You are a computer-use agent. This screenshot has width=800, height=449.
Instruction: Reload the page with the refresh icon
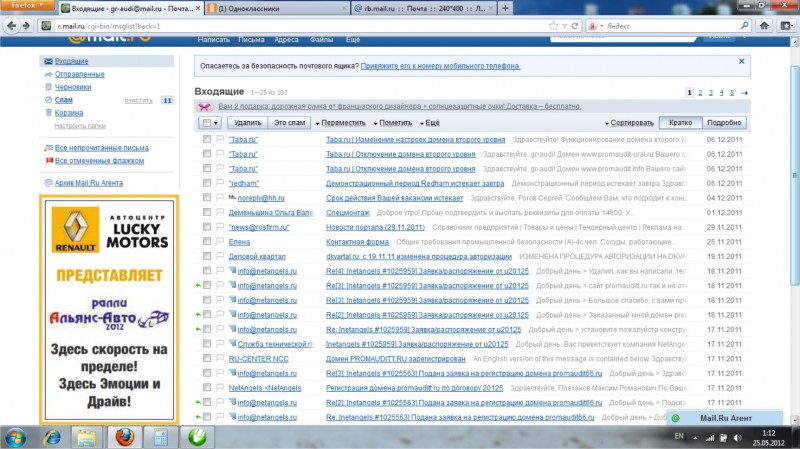pos(574,26)
